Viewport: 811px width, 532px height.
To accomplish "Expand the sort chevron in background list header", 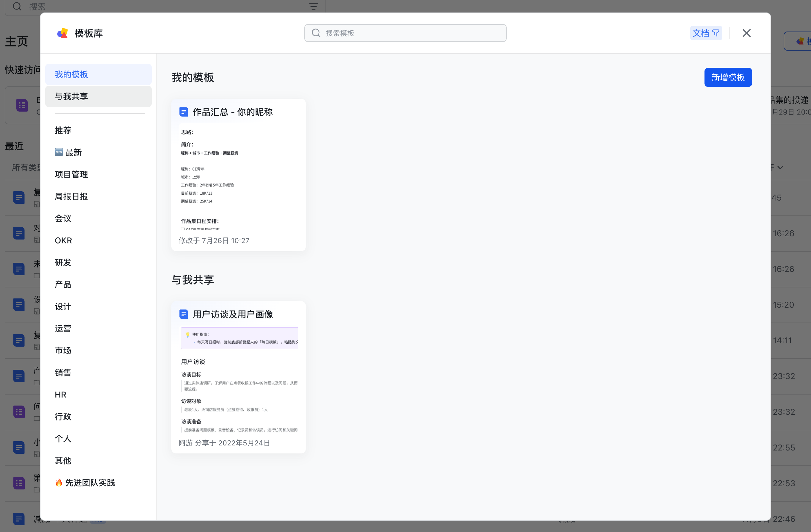I will coord(780,167).
